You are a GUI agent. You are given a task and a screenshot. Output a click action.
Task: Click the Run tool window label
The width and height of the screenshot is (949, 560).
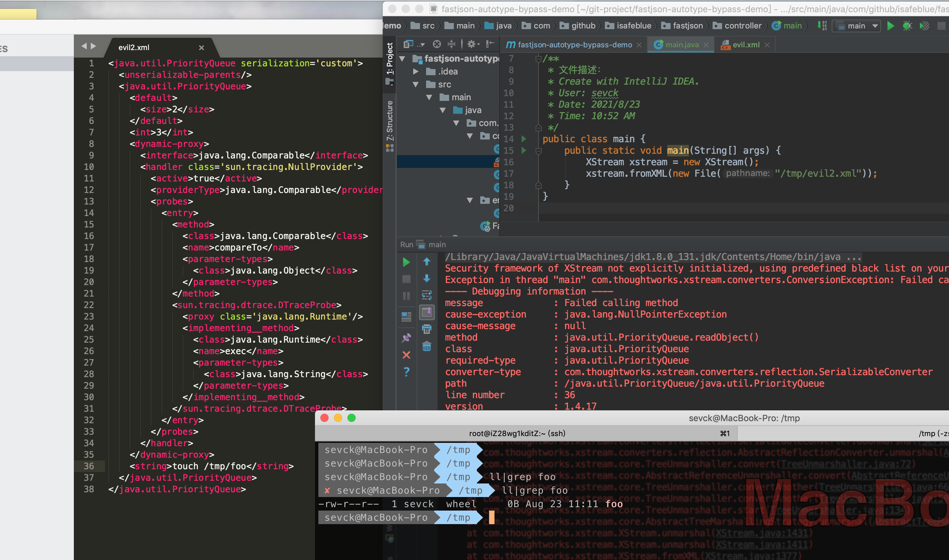(406, 244)
